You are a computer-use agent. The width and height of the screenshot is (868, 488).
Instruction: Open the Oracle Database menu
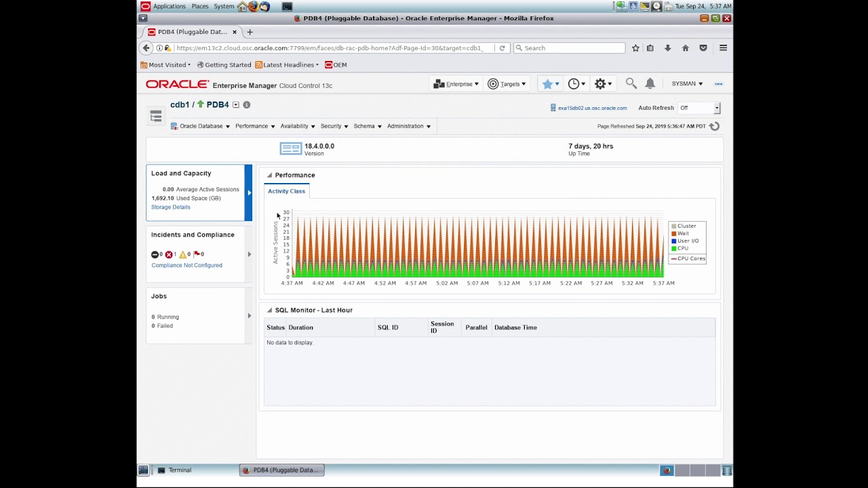[200, 126]
